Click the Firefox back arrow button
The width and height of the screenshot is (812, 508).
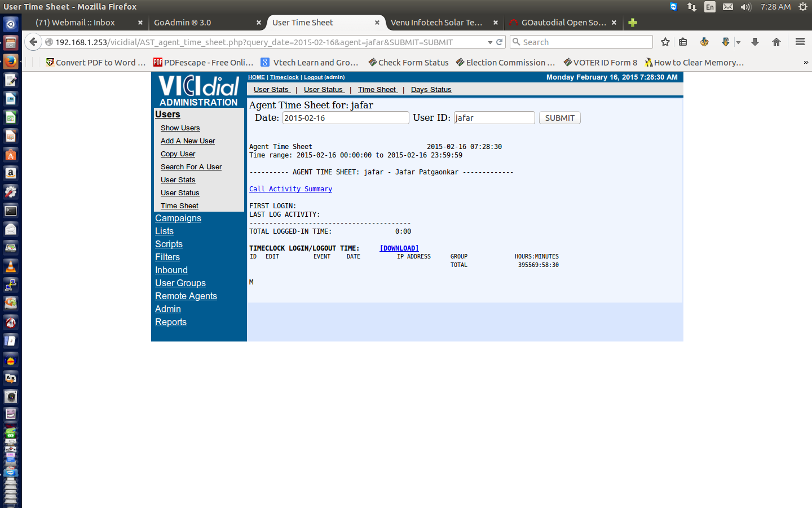click(33, 42)
